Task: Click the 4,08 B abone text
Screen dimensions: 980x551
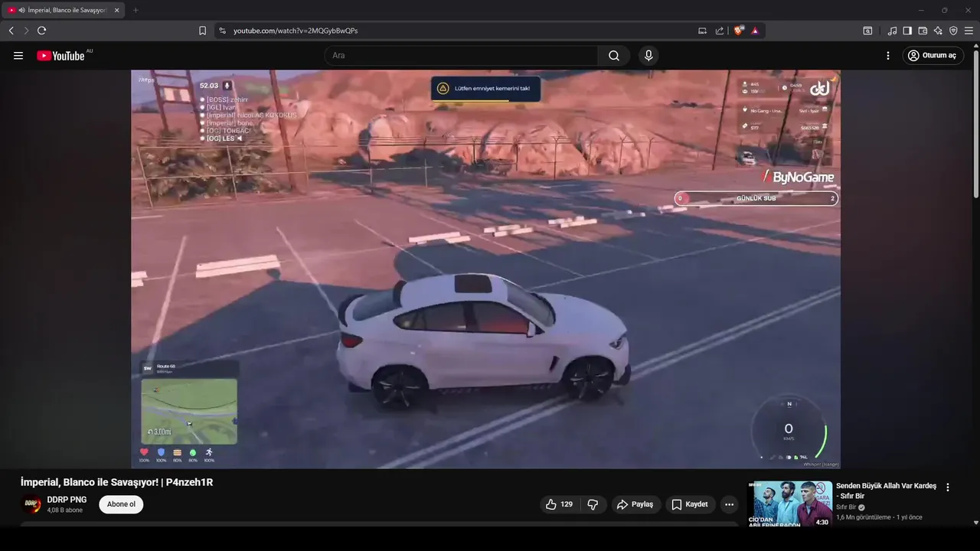Action: 64,510
